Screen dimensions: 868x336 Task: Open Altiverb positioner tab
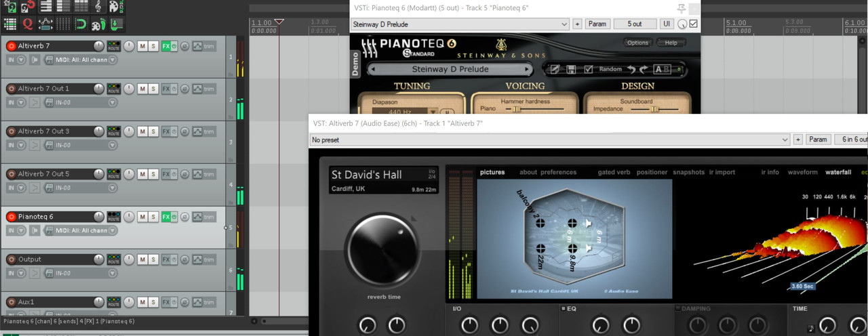tap(652, 172)
